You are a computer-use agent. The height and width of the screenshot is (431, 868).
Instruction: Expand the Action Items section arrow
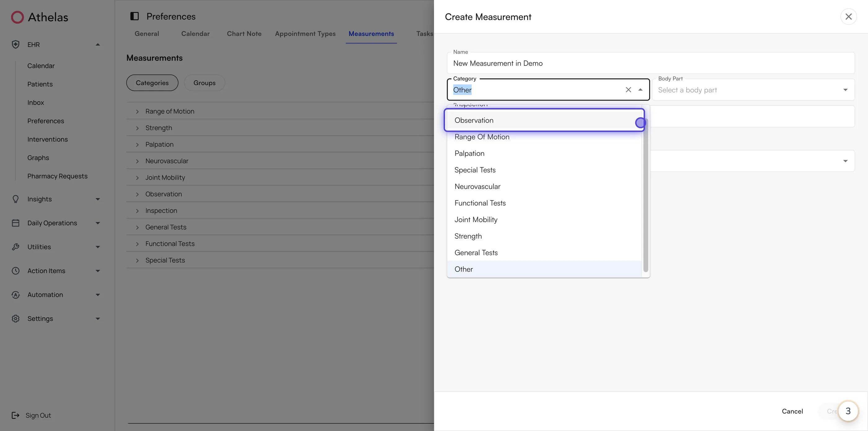click(x=98, y=271)
